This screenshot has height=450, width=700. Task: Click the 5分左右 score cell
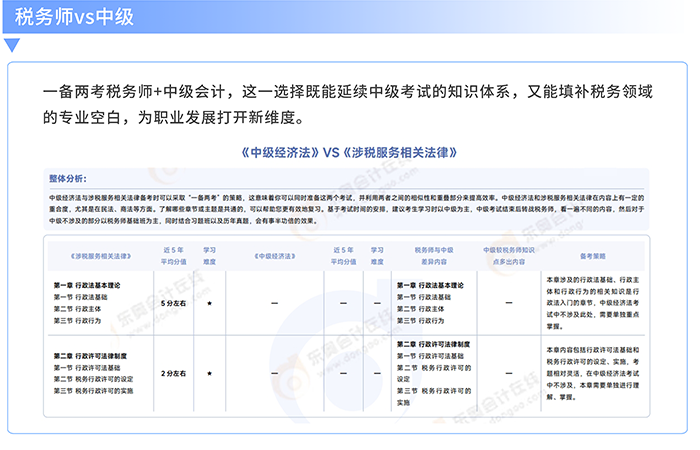click(175, 302)
